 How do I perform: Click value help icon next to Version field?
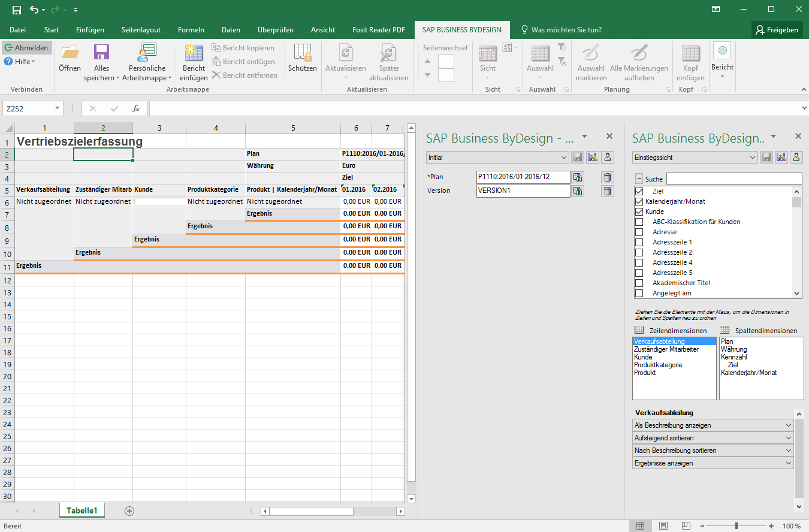click(x=578, y=191)
